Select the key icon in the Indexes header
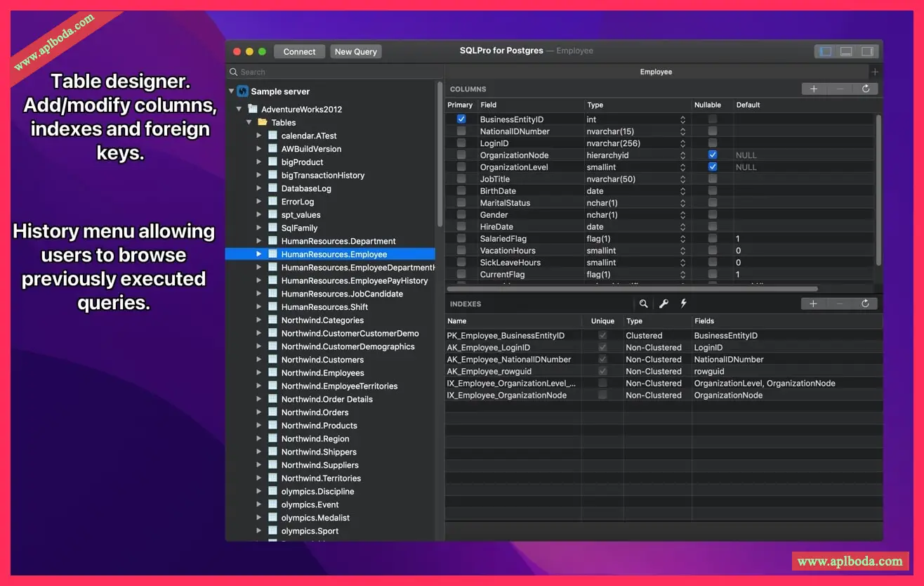The height and width of the screenshot is (586, 924). click(x=663, y=304)
